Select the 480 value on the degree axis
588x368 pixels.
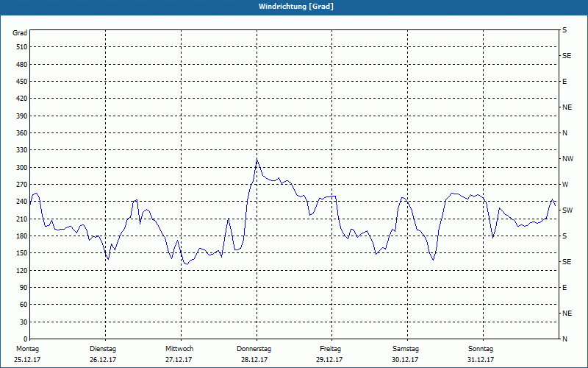(22, 64)
